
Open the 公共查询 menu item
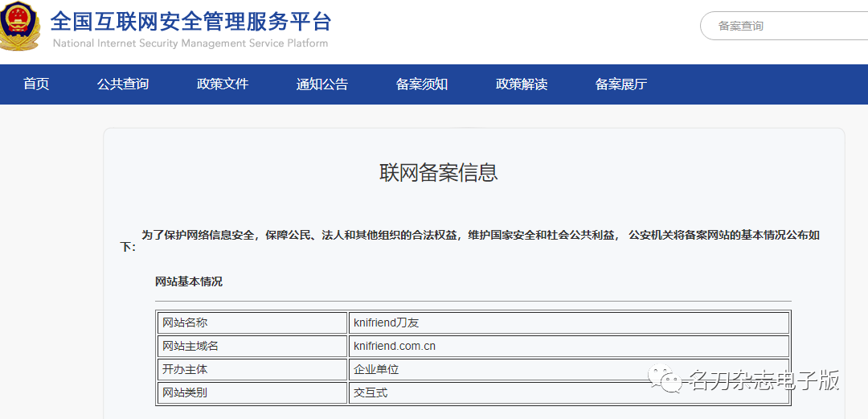(x=123, y=84)
